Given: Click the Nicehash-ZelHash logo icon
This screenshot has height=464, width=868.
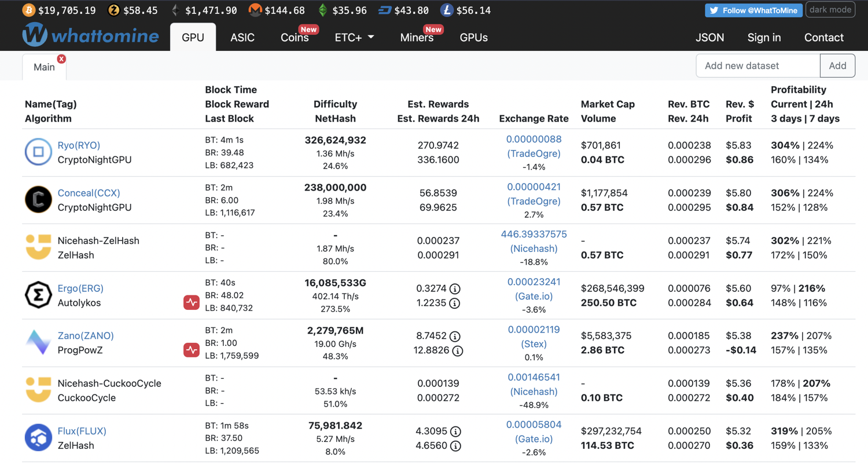Looking at the screenshot, I should [39, 247].
